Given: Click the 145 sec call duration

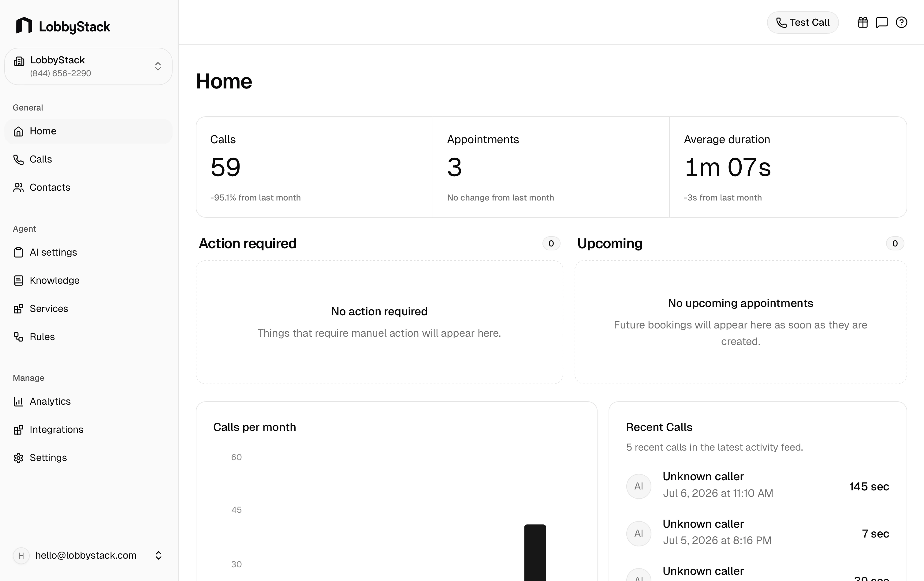Looking at the screenshot, I should click(869, 486).
